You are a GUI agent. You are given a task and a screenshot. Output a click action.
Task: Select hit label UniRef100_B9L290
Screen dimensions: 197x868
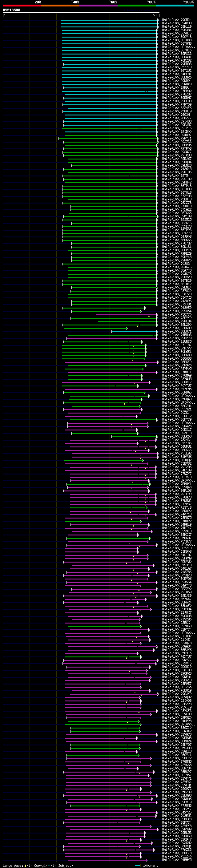tap(177, 325)
